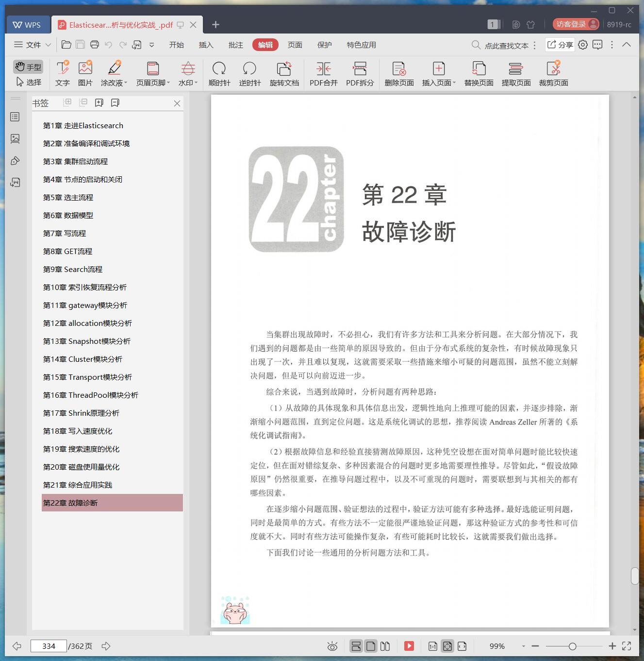Click the Open file folder icon
The image size is (644, 661).
coord(66,45)
